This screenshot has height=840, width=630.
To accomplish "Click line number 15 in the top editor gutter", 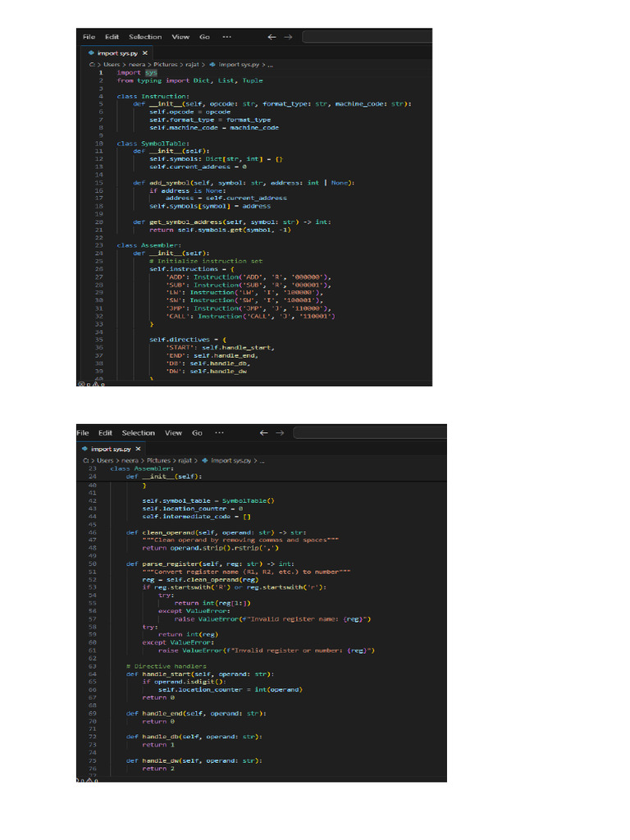I will click(x=99, y=183).
